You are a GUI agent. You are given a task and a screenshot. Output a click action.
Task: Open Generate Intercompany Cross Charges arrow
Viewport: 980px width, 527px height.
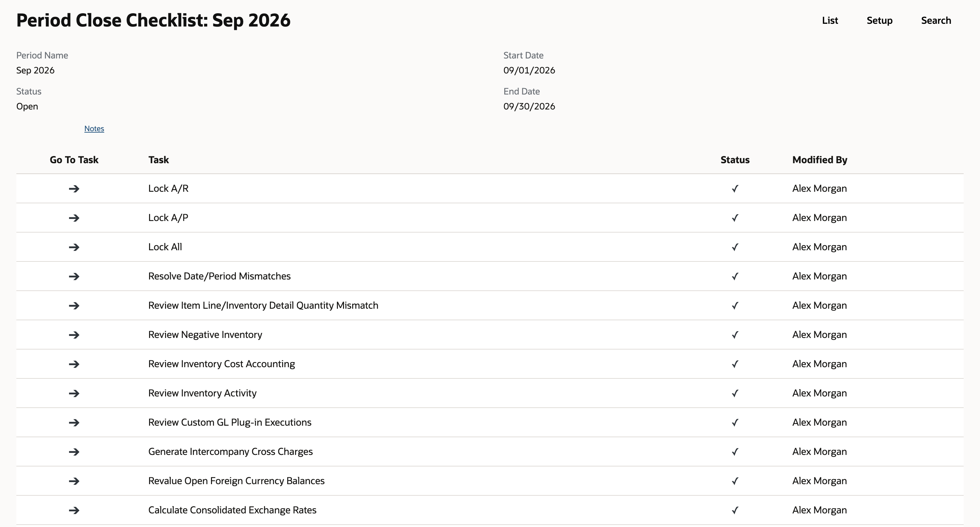[74, 452]
